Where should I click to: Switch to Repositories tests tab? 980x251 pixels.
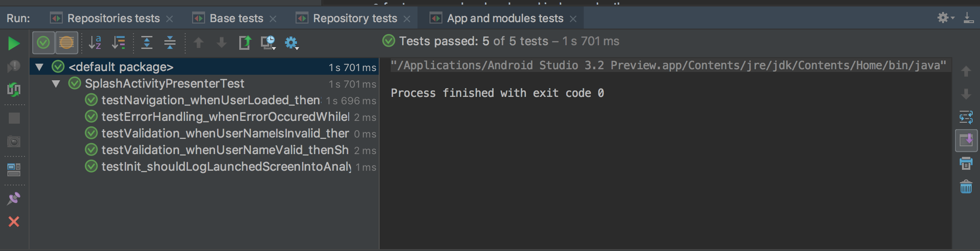[113, 18]
